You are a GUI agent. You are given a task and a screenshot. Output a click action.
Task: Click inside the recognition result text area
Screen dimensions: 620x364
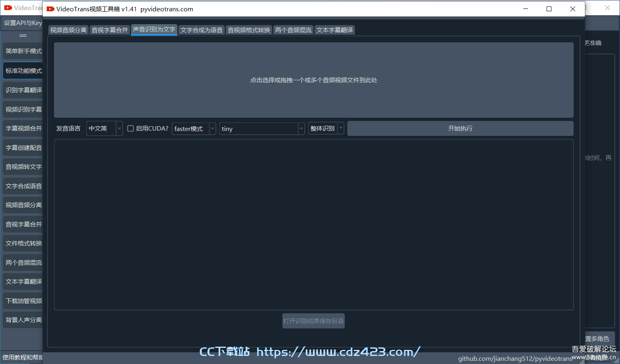(x=313, y=225)
